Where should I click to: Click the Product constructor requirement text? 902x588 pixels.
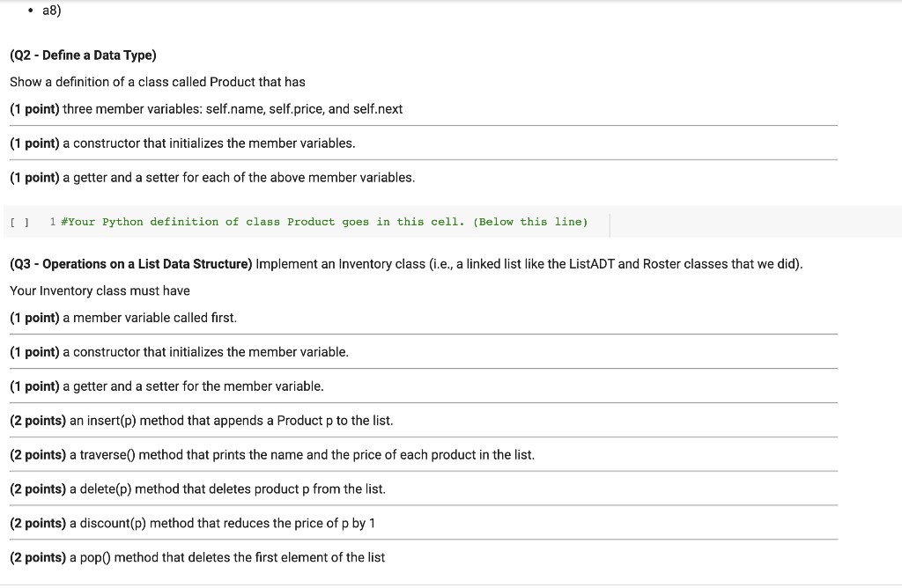point(182,143)
